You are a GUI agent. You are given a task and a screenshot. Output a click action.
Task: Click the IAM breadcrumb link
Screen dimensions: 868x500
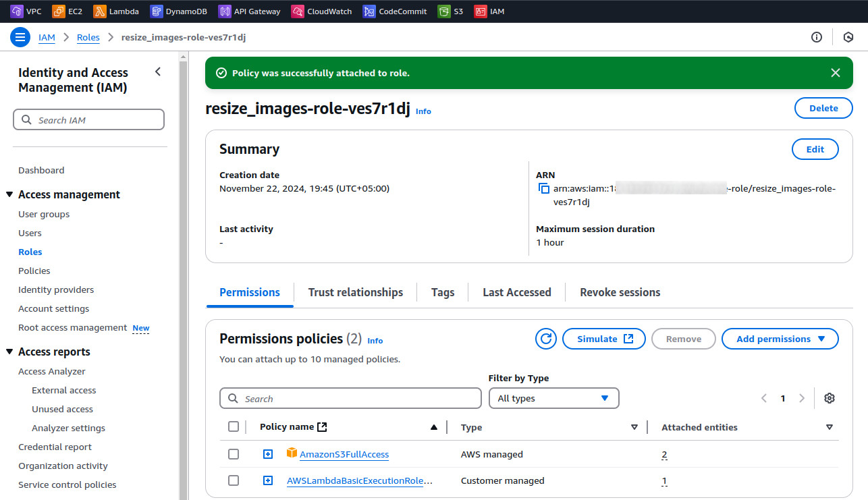point(47,37)
